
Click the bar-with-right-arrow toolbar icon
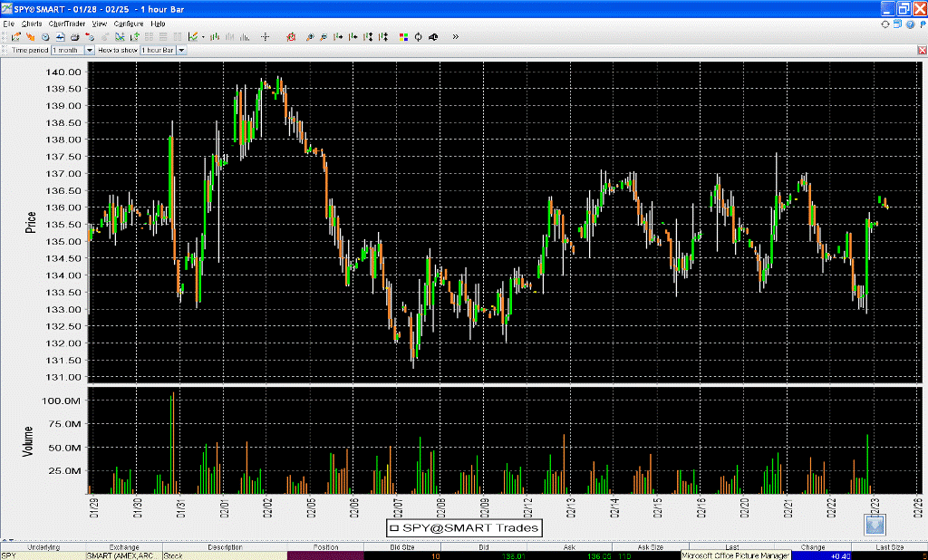tap(339, 37)
